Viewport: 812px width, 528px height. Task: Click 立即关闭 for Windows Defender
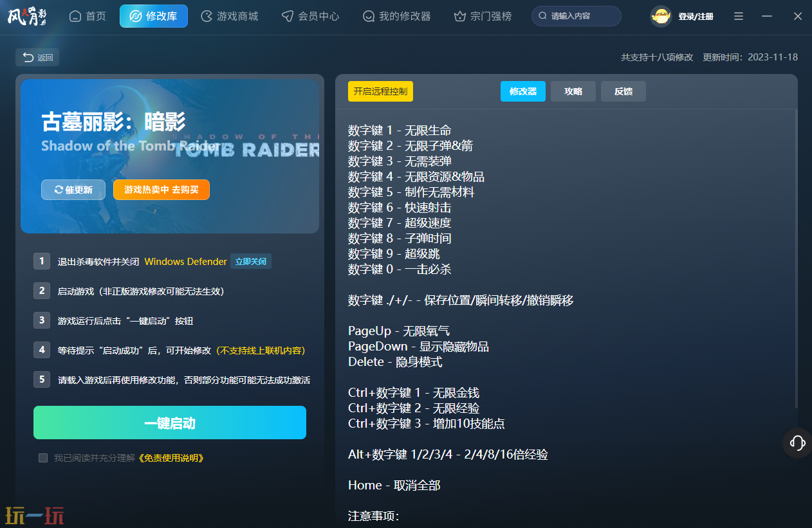(251, 262)
